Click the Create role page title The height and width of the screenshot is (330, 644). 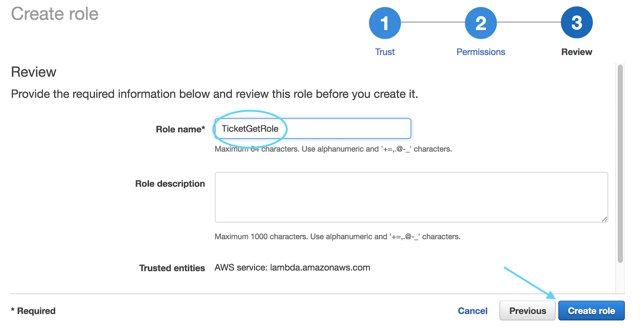(x=55, y=14)
